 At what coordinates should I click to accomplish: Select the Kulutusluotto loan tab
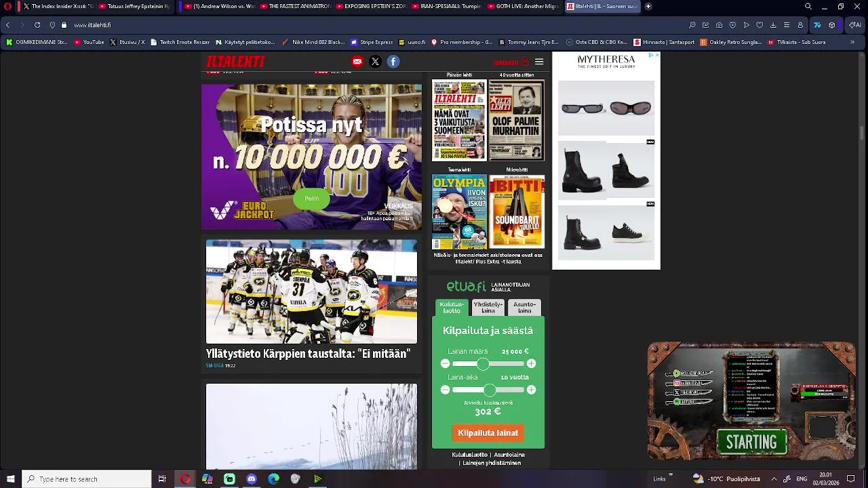[452, 308]
